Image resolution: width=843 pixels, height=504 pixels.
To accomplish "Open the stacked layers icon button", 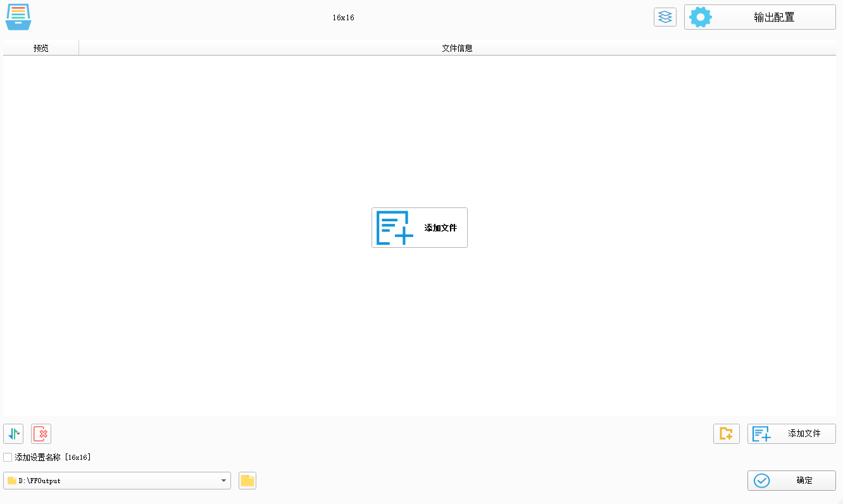I will [x=665, y=17].
